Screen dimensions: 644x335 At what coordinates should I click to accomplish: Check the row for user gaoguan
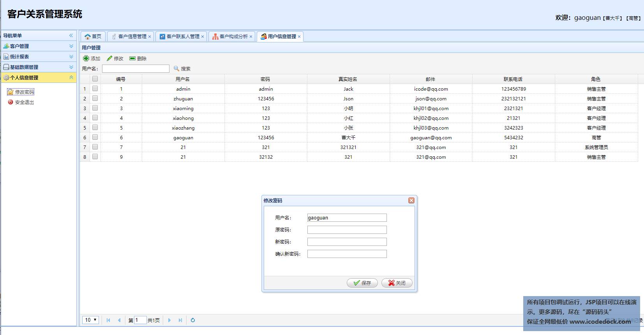tap(95, 137)
